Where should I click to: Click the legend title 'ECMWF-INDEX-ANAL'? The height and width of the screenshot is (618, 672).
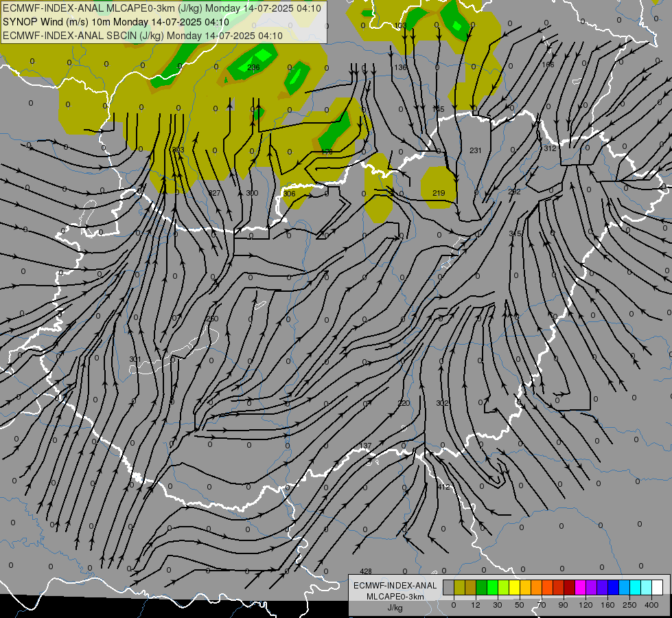coord(395,586)
